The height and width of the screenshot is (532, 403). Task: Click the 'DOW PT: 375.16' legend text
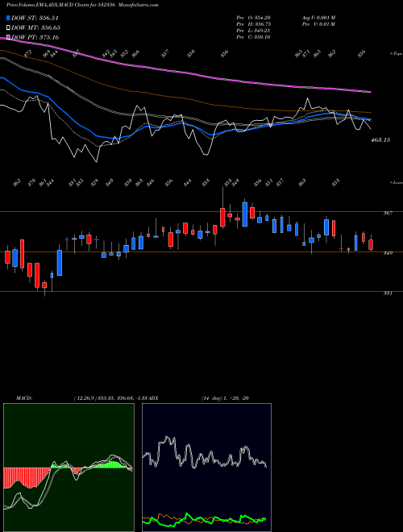point(35,37)
